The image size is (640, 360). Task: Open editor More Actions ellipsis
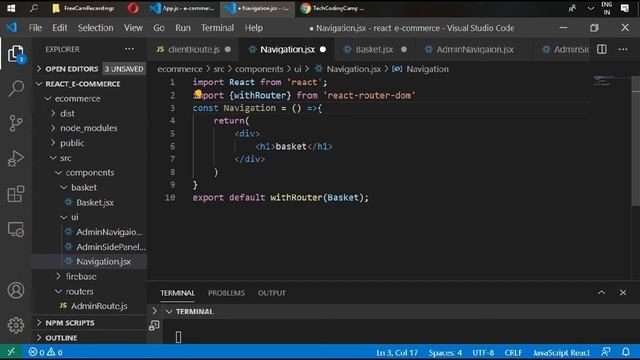click(623, 49)
